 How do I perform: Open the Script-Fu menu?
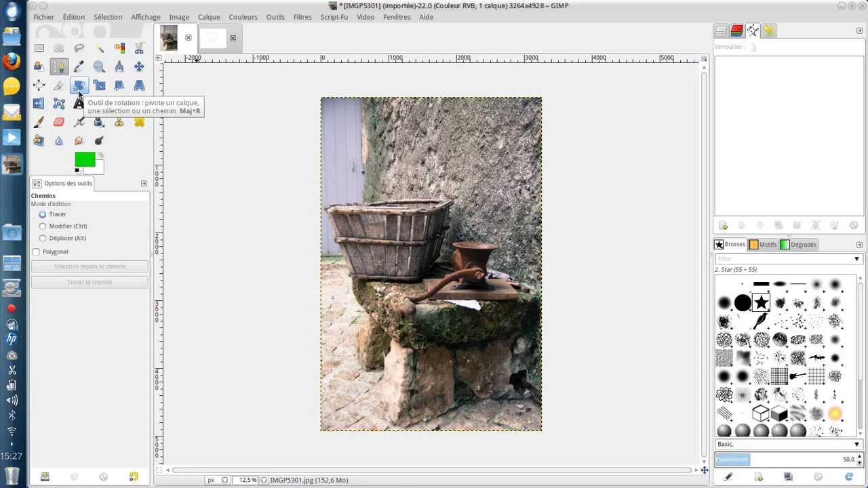tap(334, 17)
